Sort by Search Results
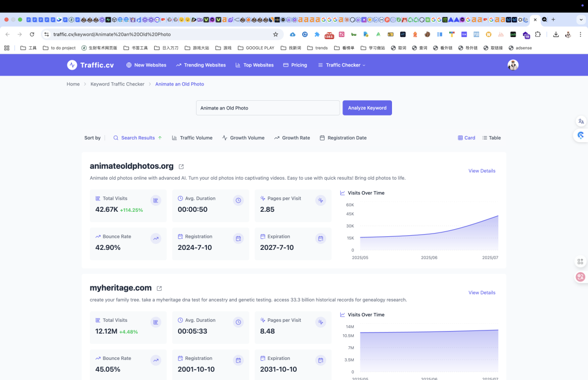The height and width of the screenshot is (380, 588). pyautogui.click(x=138, y=138)
